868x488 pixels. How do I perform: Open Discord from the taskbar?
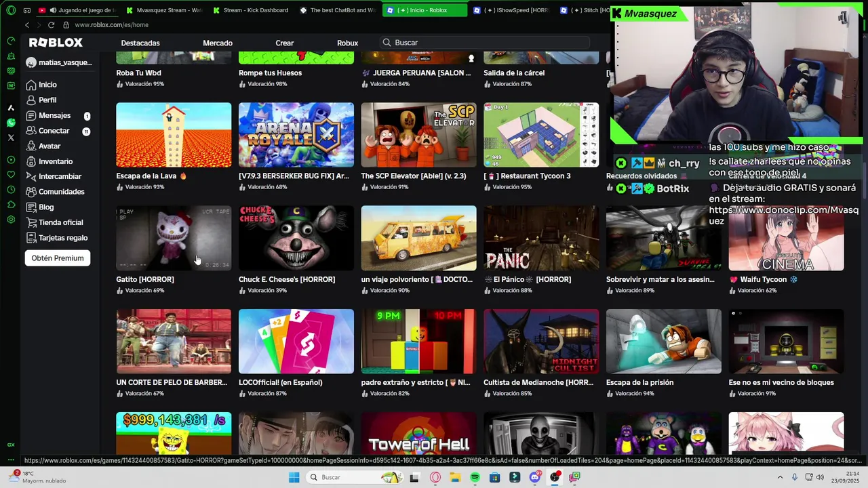click(535, 477)
